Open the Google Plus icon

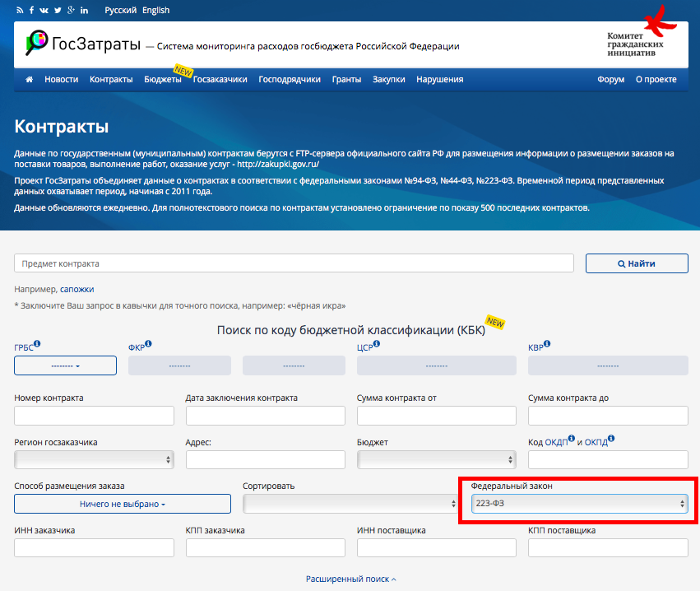point(71,10)
